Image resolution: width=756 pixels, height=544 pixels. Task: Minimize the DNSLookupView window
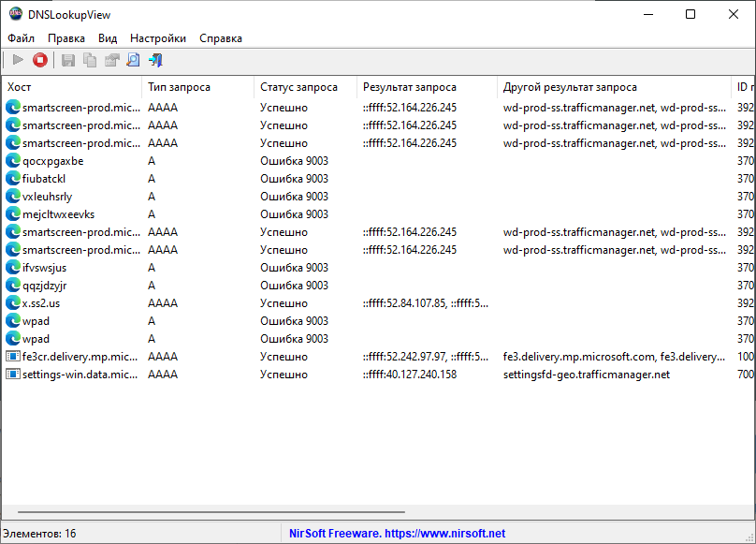tap(648, 14)
